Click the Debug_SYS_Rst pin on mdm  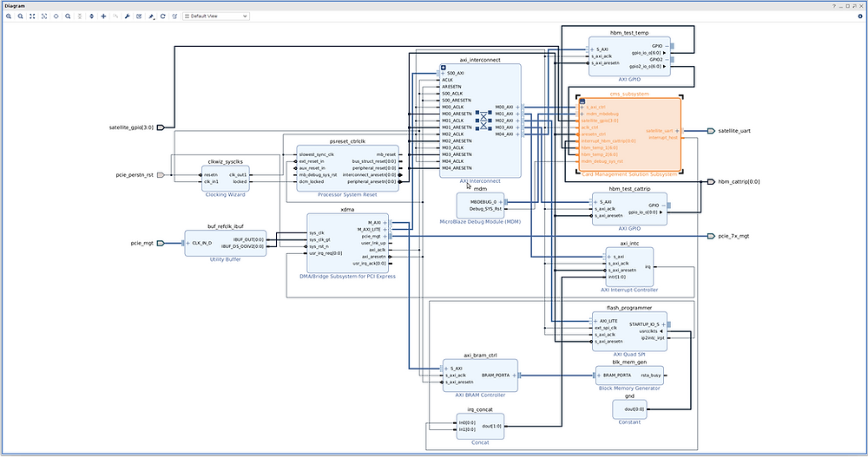485,209
